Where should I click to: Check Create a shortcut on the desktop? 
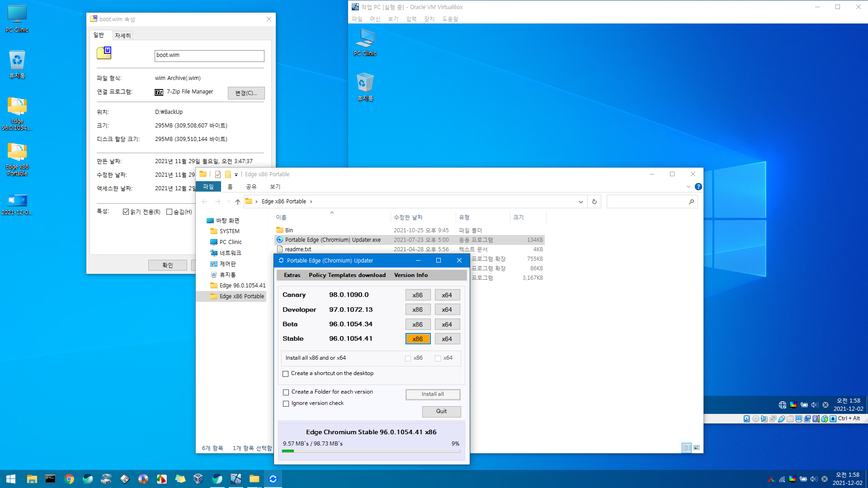286,374
